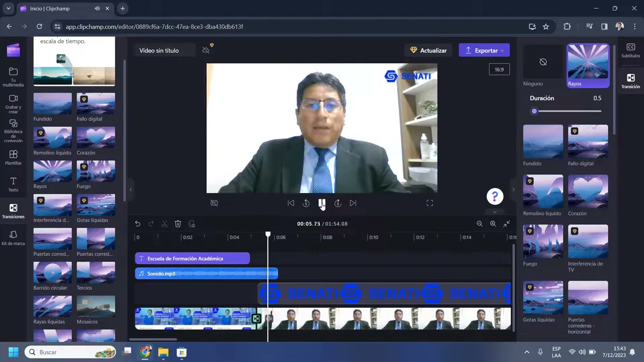Choose Tercios transition
Screen dimensions: 644x362
tap(96, 276)
